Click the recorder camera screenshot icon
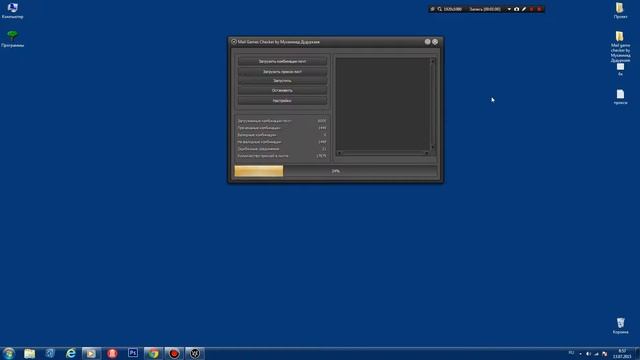Image resolution: width=640 pixels, height=360 pixels. point(516,9)
